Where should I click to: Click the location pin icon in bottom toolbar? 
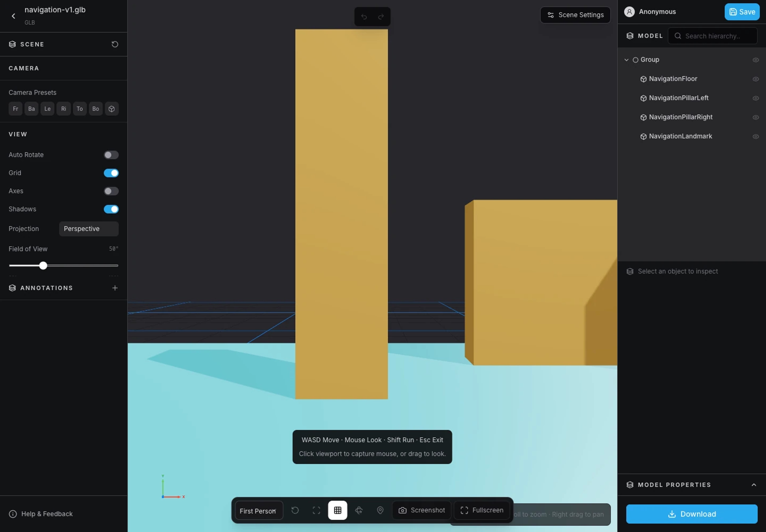click(380, 510)
